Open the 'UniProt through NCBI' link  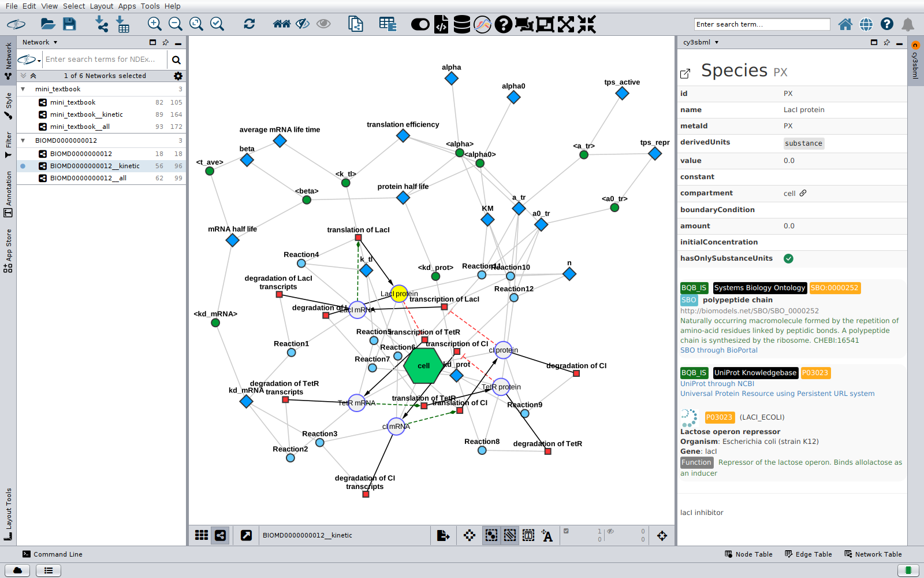717,384
